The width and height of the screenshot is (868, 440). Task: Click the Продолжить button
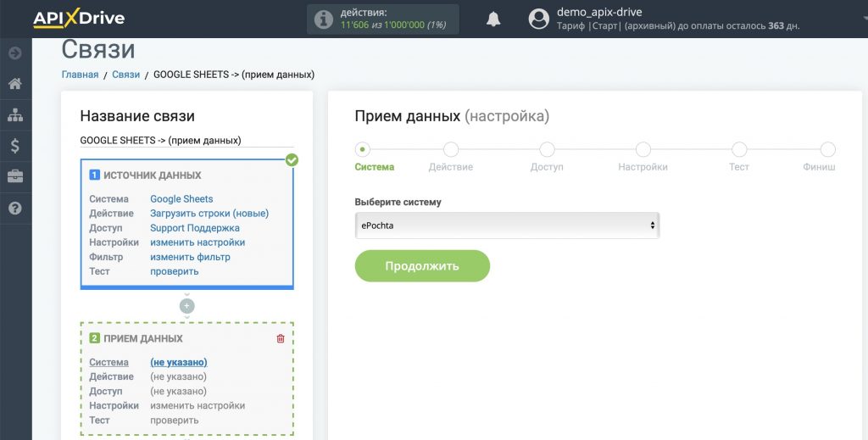tap(422, 265)
